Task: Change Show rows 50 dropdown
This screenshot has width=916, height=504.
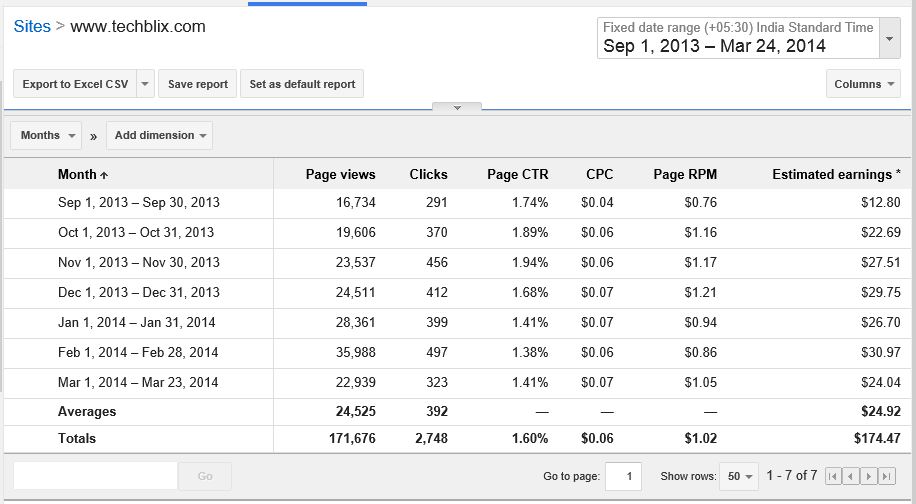Action: coord(739,476)
